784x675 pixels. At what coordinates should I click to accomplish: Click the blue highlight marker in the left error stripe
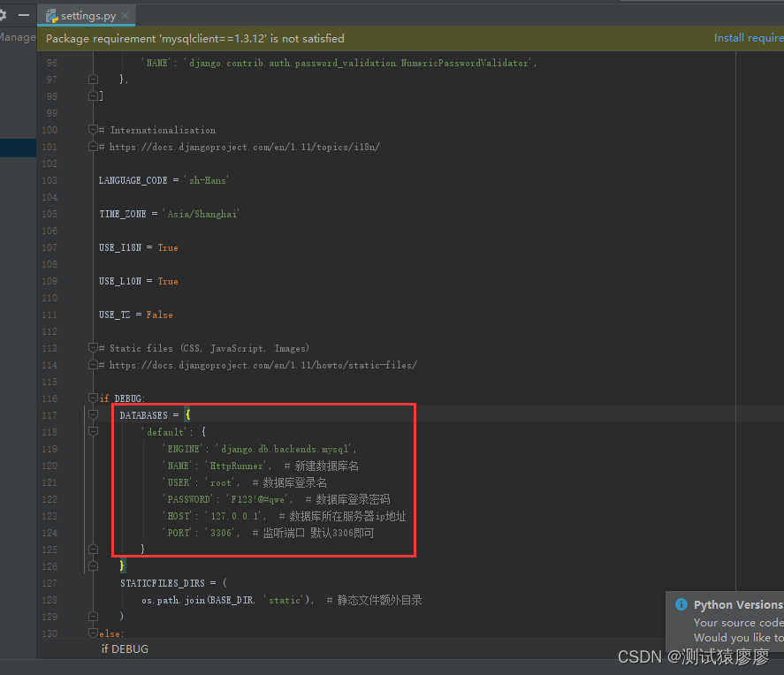click(18, 148)
